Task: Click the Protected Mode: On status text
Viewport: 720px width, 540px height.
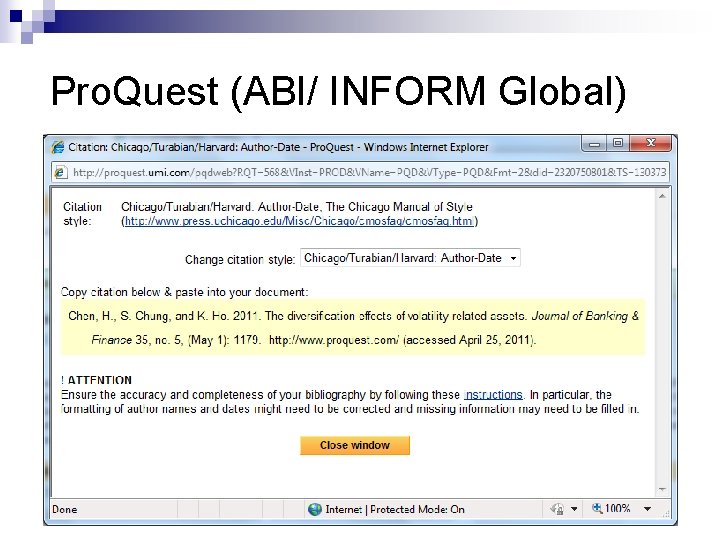Action: point(417,509)
